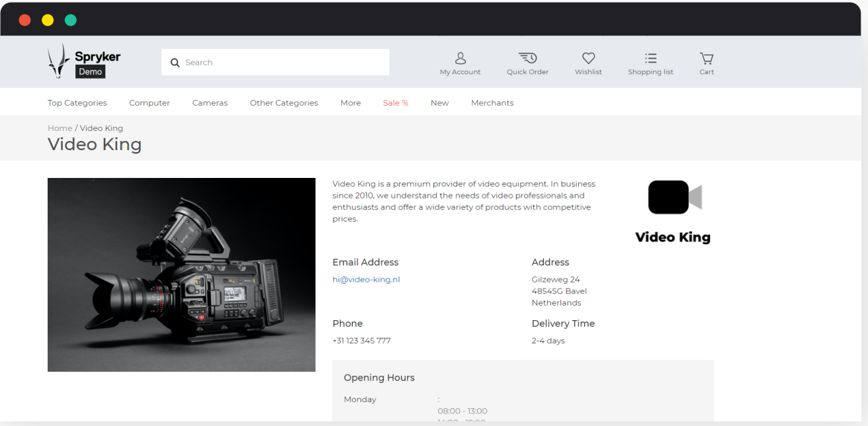Screen dimensions: 868x426
Task: Click the Opening Hours heading
Action: (x=379, y=378)
